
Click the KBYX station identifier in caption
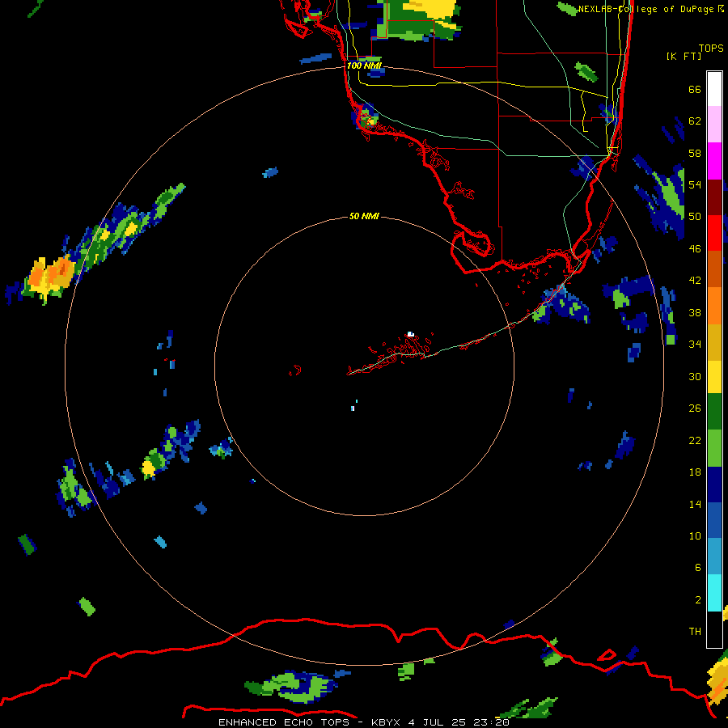point(387,722)
